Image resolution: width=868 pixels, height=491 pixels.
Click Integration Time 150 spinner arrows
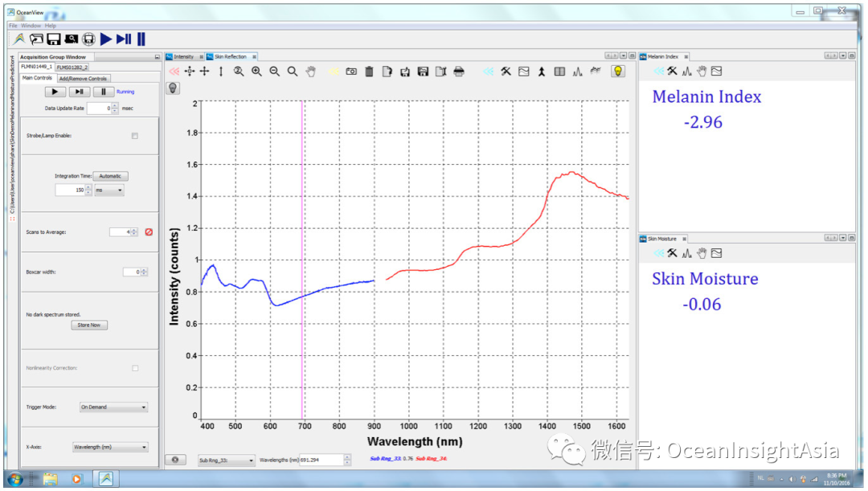pos(88,190)
